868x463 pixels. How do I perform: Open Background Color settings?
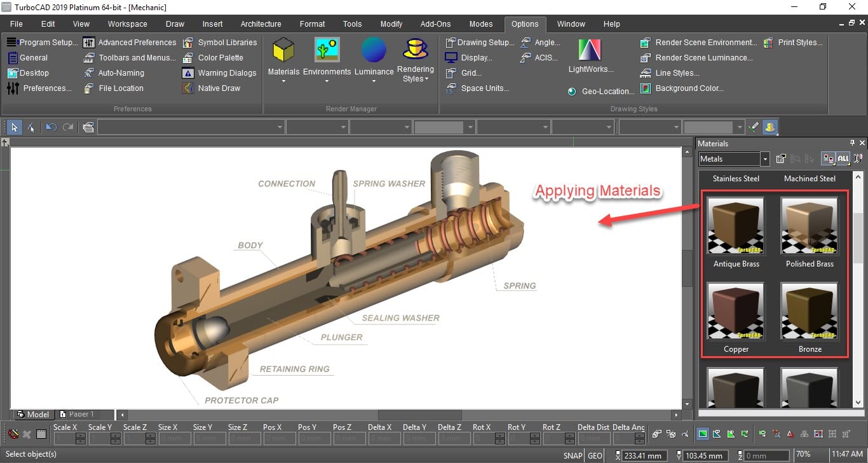click(681, 88)
